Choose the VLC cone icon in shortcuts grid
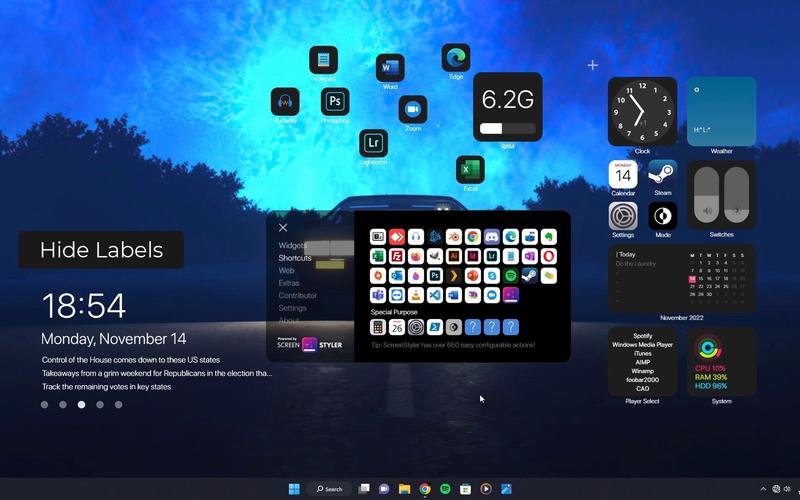Viewport: 800px width, 500px height. pos(416,295)
